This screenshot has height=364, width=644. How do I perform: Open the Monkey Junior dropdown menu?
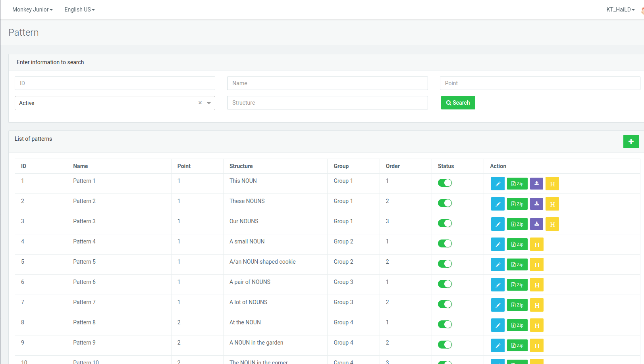coord(33,10)
